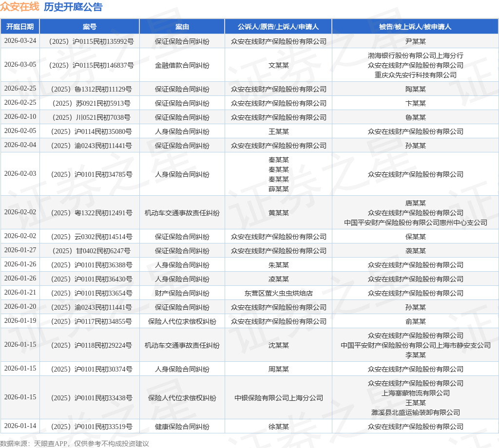
Task: Click the 众安在线 title text
Action: [x=19, y=7]
